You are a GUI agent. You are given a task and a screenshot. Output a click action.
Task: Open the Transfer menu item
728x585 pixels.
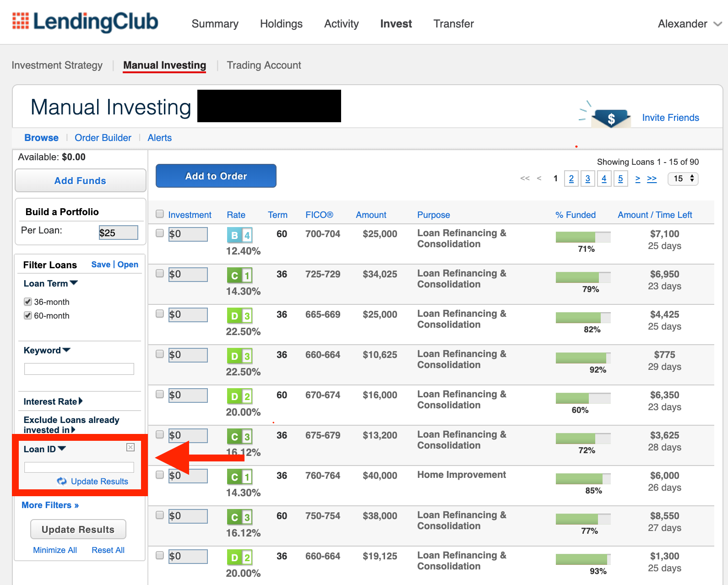(x=454, y=24)
